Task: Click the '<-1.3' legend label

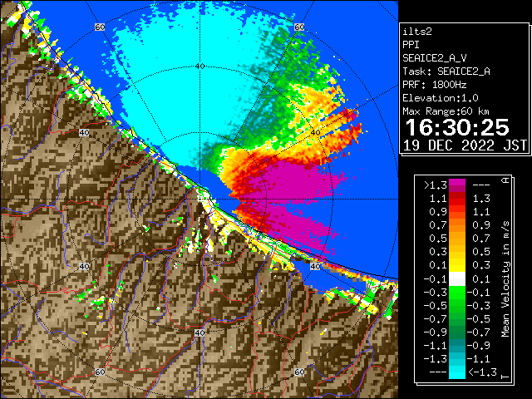Action: (x=482, y=372)
